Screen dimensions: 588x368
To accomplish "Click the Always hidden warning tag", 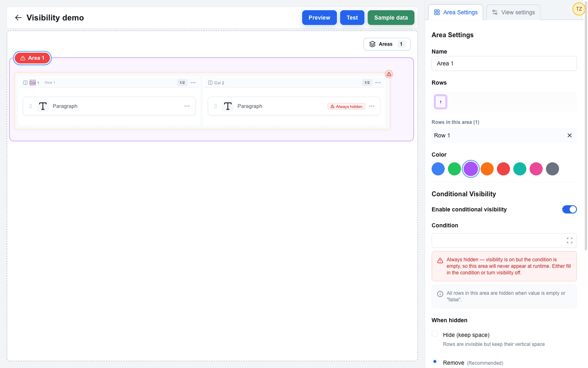I will click(x=346, y=106).
